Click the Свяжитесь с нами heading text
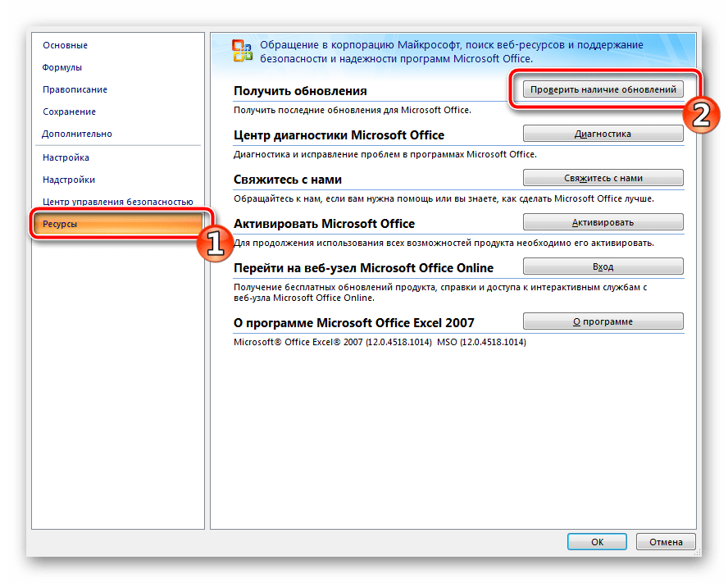This screenshot has width=728, height=583. pos(288,180)
